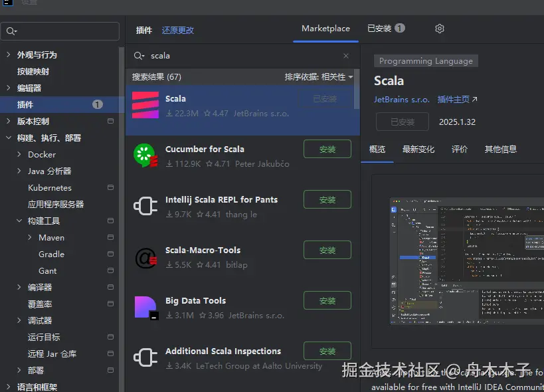
Task: Click the Scala plugin logo icon
Action: [x=145, y=105]
